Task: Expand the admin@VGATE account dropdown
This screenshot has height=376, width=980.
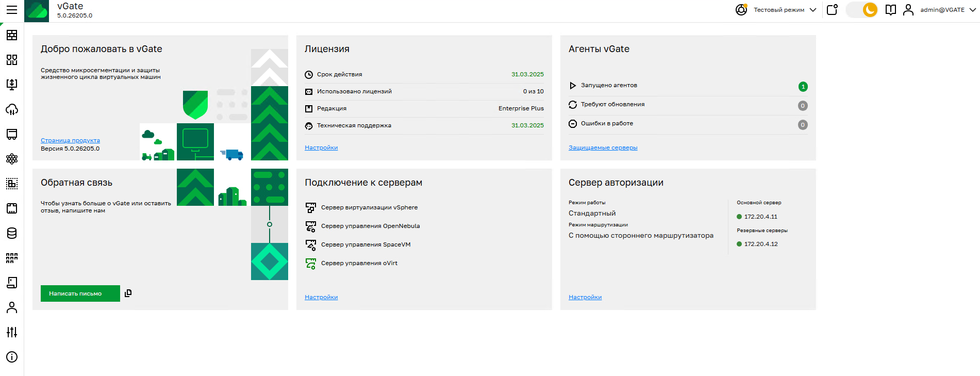Action: [973, 10]
